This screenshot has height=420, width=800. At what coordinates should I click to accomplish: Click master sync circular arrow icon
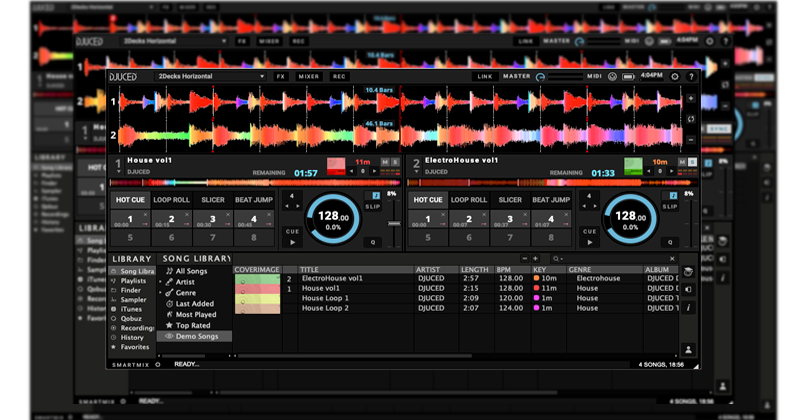(540, 77)
